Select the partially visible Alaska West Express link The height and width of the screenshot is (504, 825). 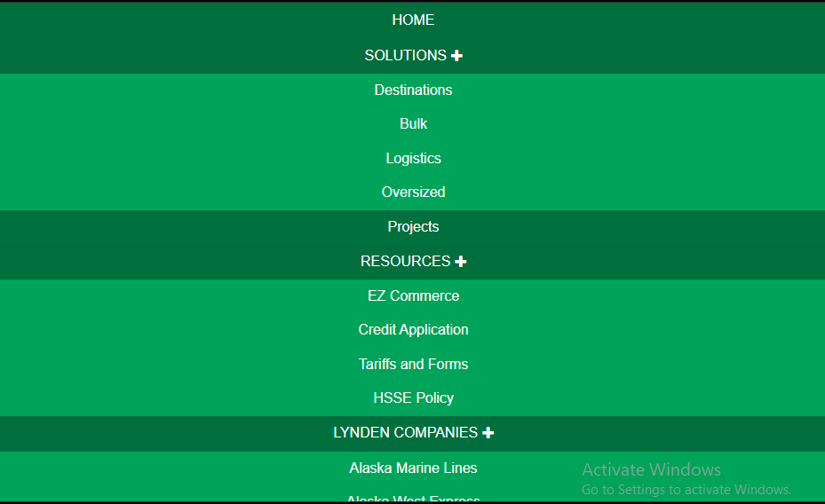point(413,499)
